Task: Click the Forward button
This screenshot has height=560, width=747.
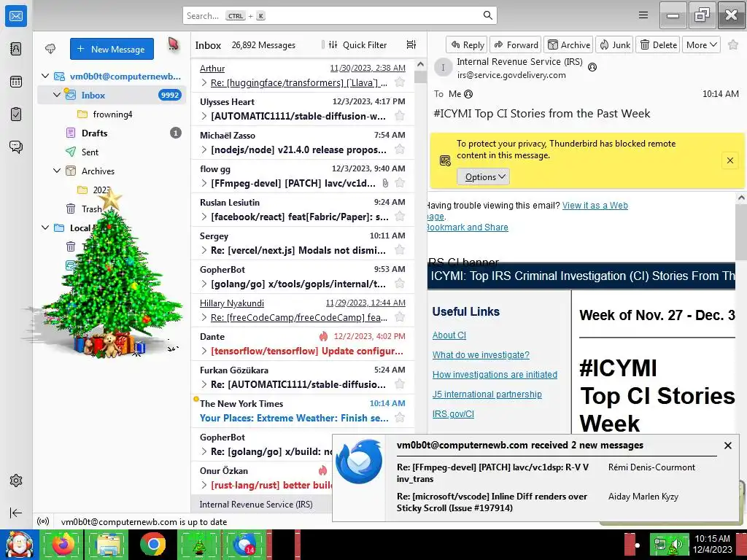Action: [x=516, y=44]
